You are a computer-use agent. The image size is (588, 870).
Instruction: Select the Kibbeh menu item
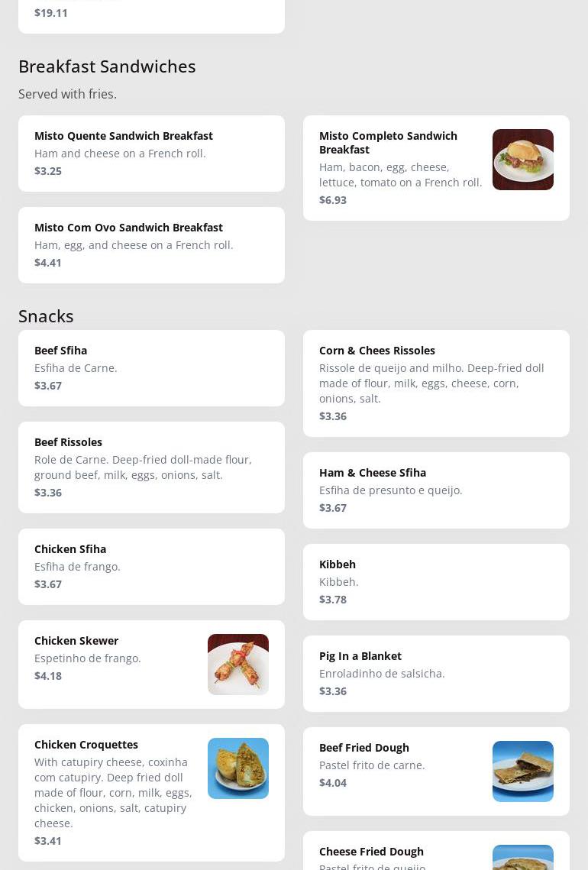(x=435, y=581)
